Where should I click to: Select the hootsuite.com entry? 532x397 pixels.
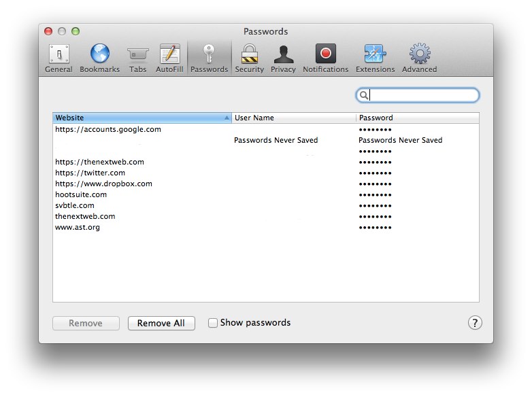[x=266, y=194]
